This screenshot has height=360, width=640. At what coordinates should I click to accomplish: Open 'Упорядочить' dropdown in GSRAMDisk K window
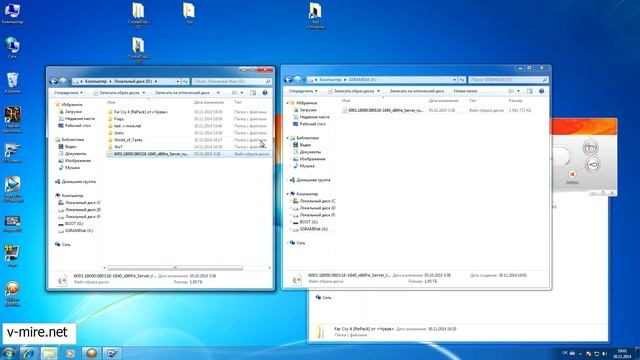[x=303, y=91]
